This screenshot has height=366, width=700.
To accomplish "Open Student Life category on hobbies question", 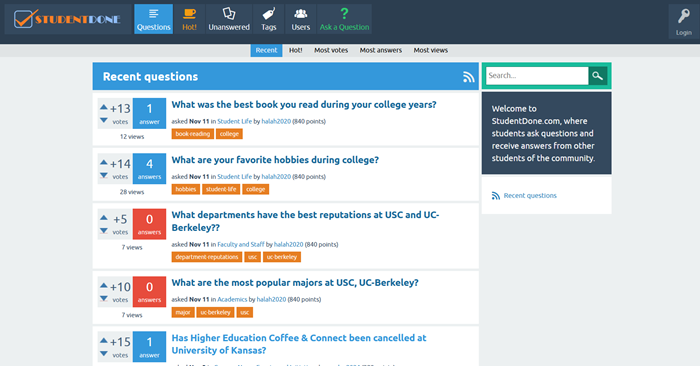I will tap(234, 177).
